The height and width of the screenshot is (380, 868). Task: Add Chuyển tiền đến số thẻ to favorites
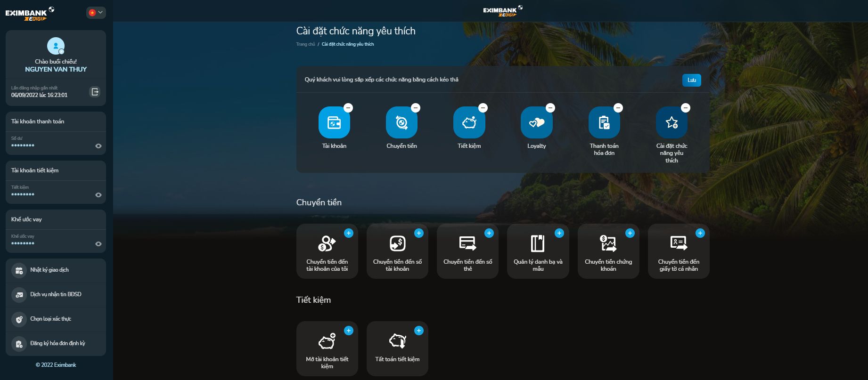coord(489,233)
